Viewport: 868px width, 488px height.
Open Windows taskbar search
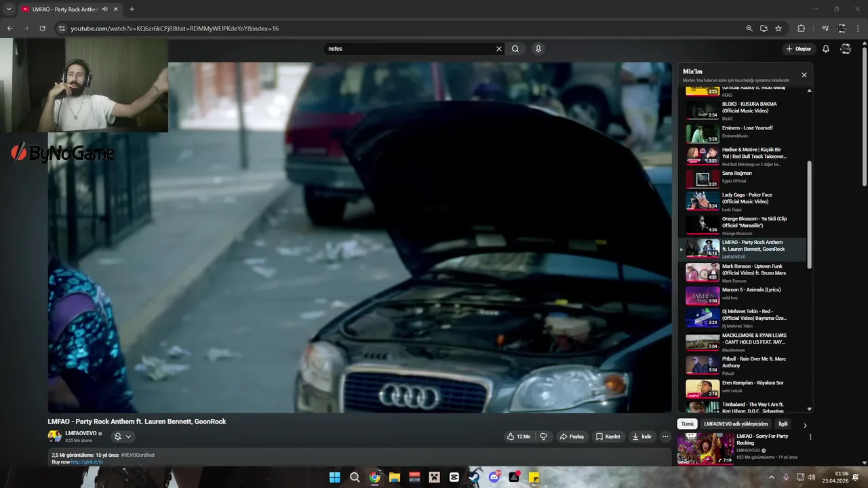[x=355, y=477]
